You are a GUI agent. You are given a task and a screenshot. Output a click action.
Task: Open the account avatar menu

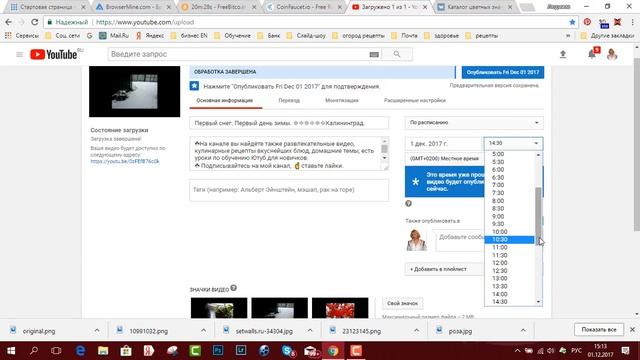click(x=611, y=54)
